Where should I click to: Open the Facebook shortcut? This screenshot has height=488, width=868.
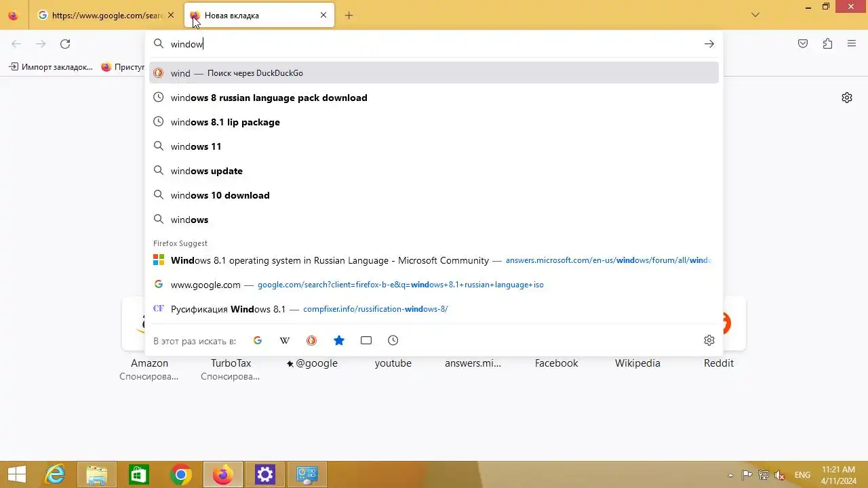pos(556,363)
